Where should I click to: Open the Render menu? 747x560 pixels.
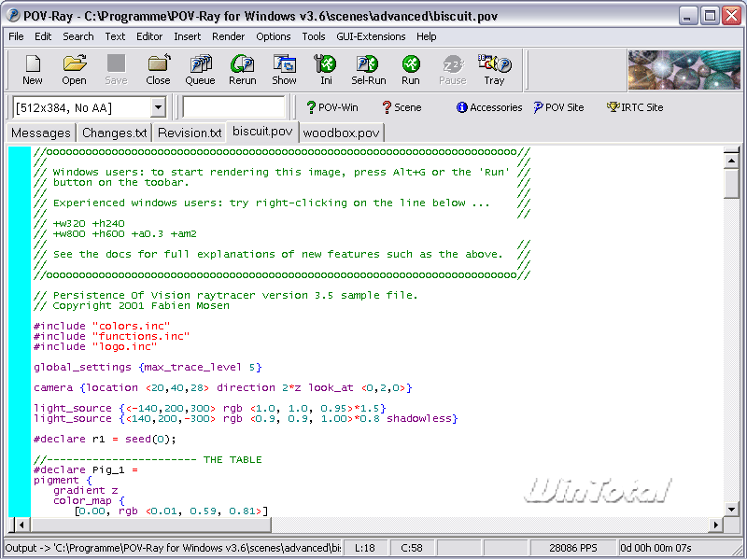pos(228,36)
